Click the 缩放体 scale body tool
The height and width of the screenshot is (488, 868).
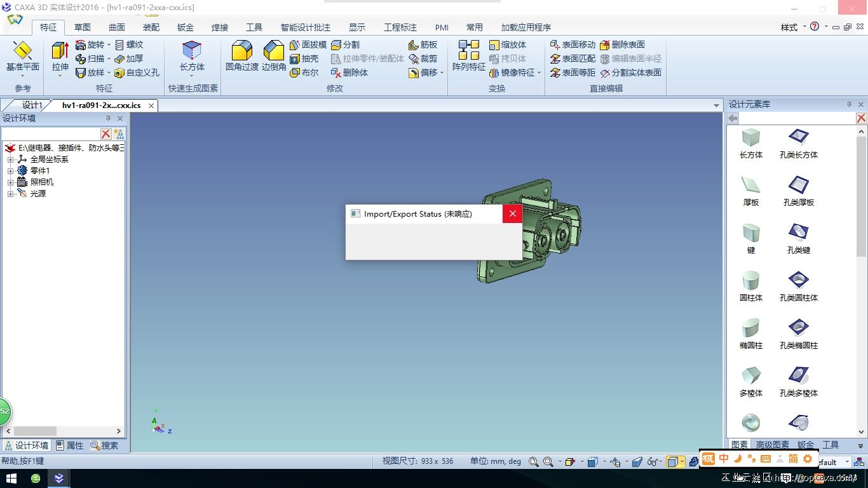point(508,44)
